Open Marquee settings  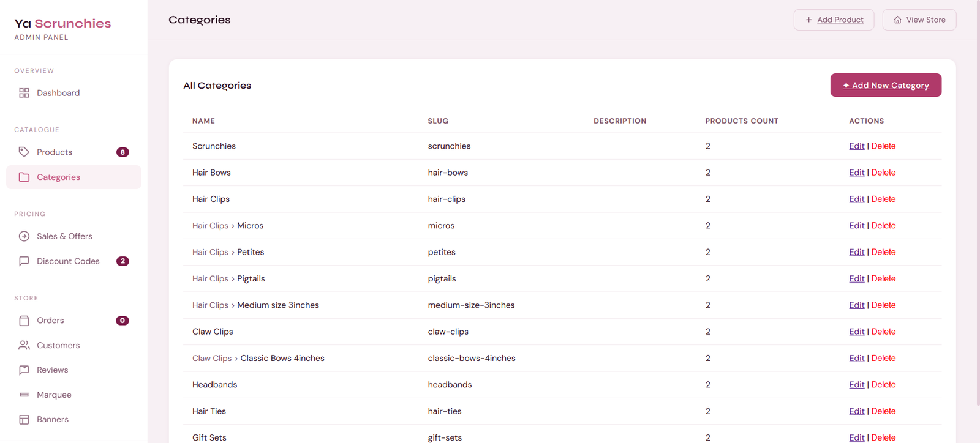coord(73,395)
